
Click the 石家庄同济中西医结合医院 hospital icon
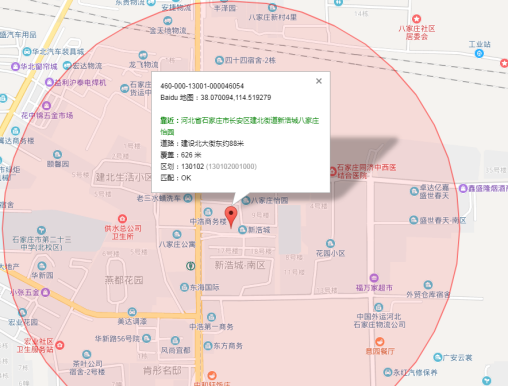(x=332, y=171)
